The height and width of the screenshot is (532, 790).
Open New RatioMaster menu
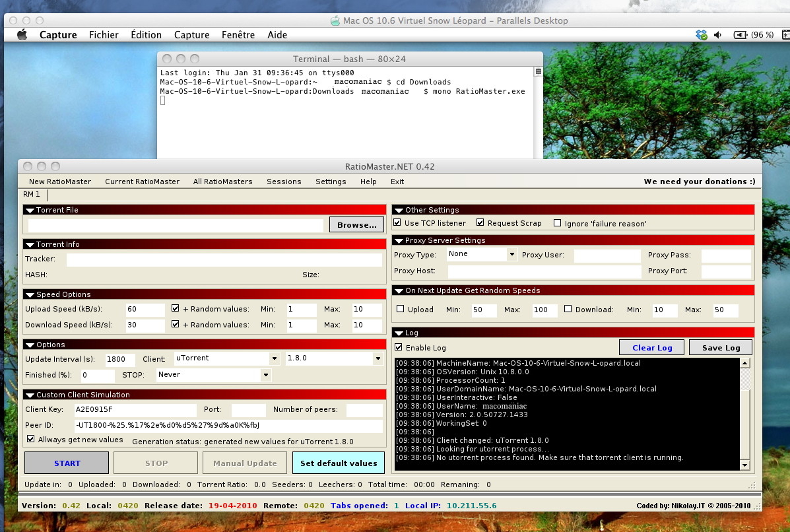60,182
